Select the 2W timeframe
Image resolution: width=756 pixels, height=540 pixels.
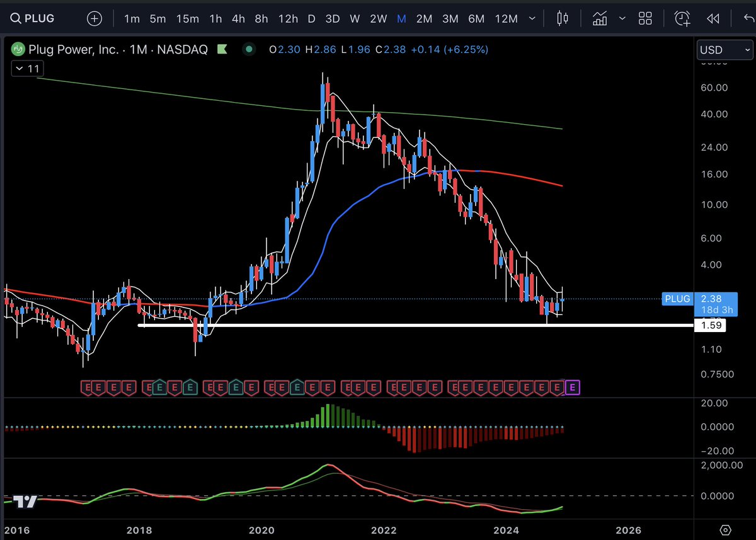pos(378,18)
